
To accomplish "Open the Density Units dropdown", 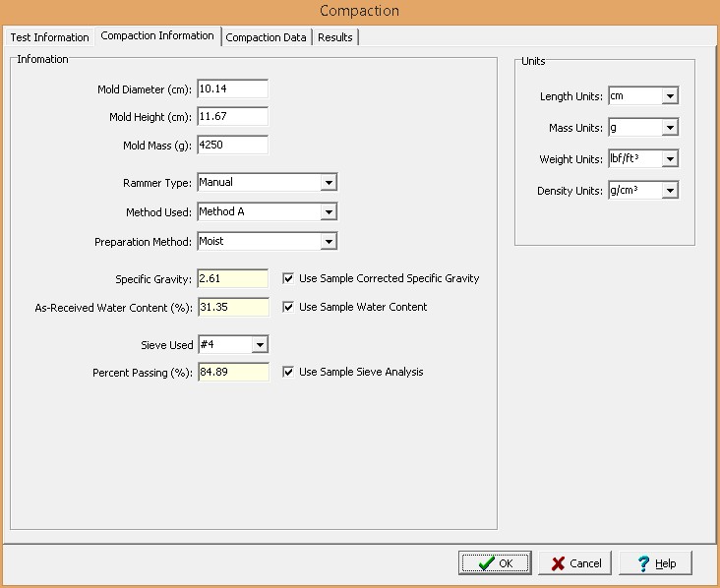I will [670, 191].
